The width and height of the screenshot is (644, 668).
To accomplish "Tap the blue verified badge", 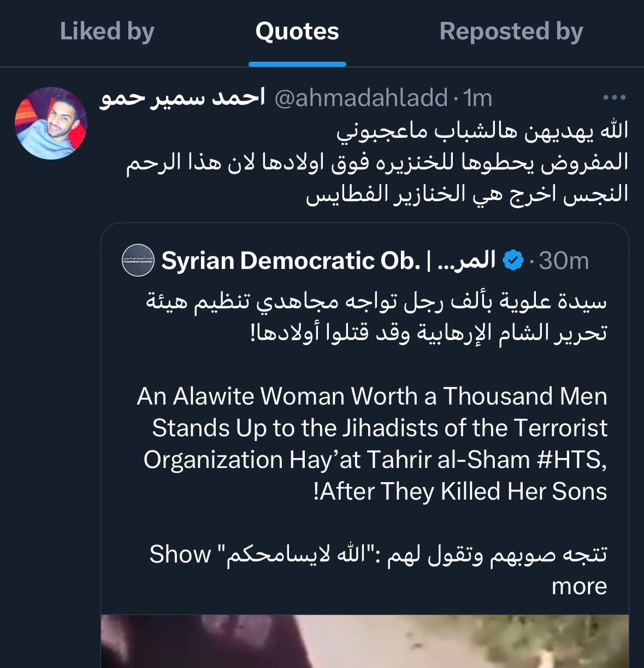I will [512, 261].
